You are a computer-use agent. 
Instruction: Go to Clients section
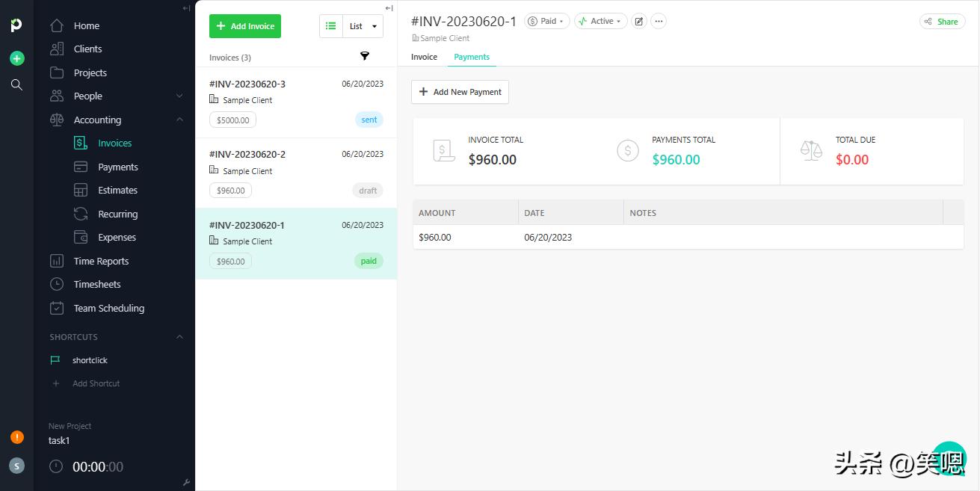click(x=87, y=49)
